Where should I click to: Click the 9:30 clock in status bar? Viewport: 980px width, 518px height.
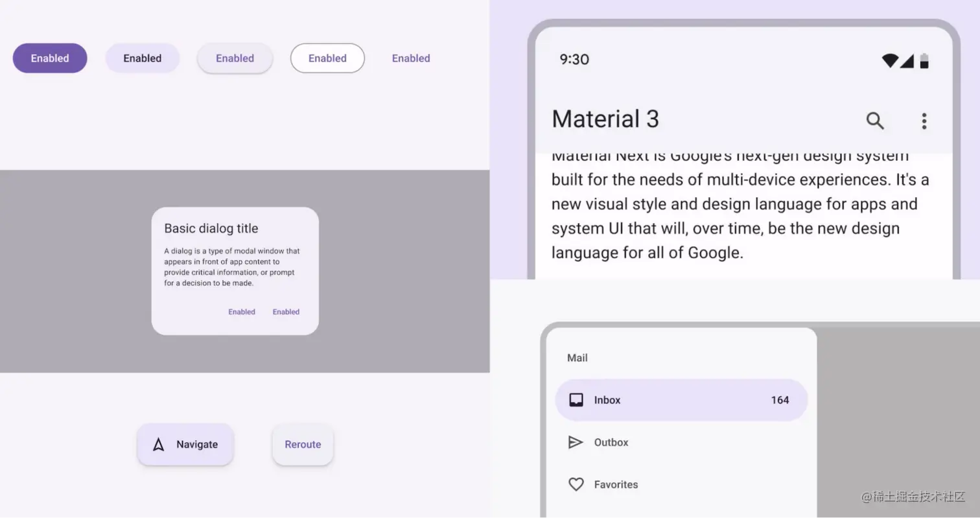click(x=574, y=60)
